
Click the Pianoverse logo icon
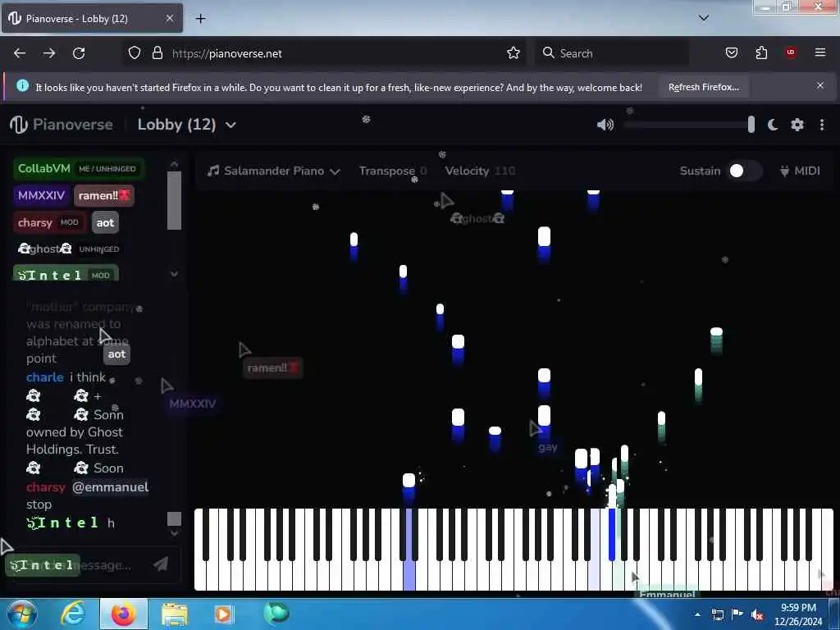pyautogui.click(x=18, y=125)
